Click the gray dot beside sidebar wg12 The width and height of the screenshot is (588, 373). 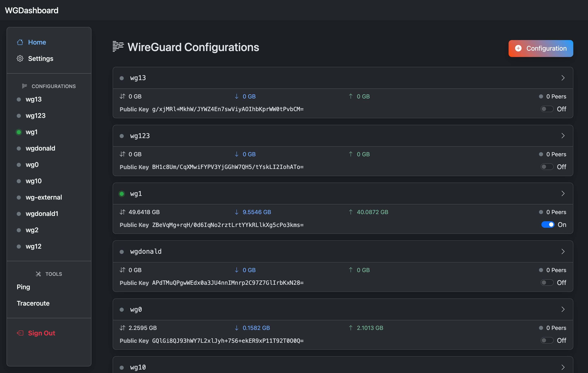(19, 247)
